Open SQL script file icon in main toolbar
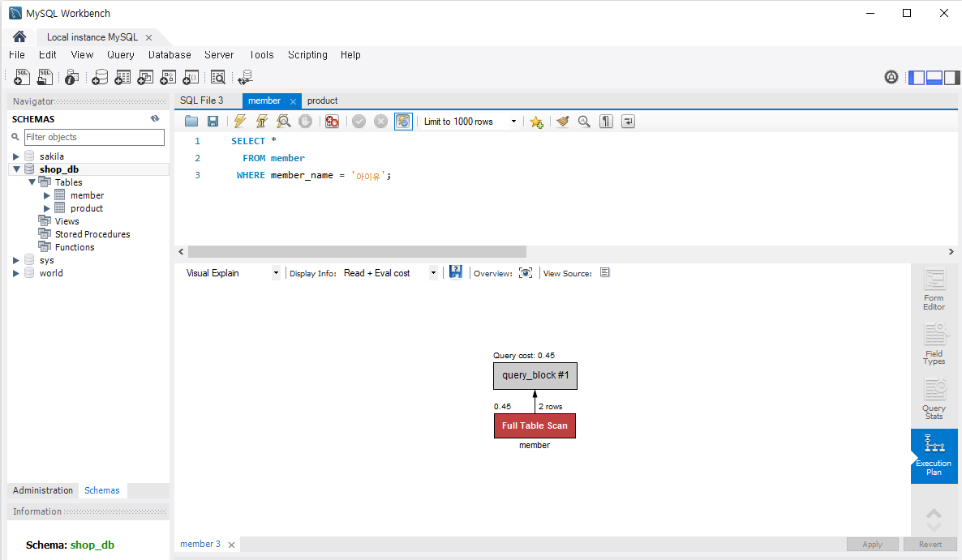Viewport: 962px width, 560px height. click(x=45, y=77)
